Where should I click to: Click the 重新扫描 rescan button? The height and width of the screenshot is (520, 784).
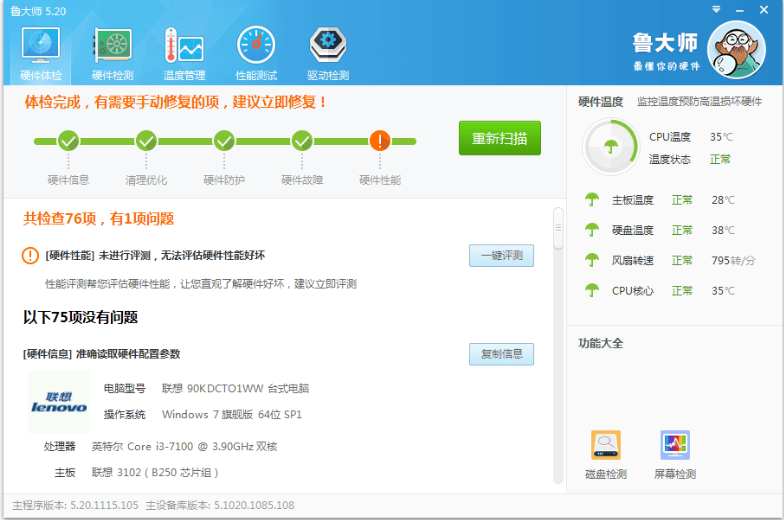500,138
